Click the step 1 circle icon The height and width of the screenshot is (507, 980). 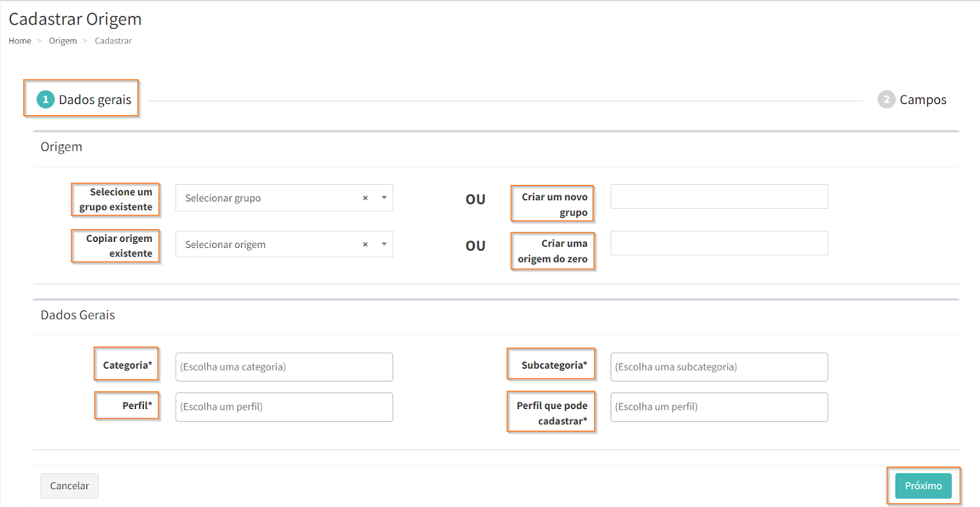[x=45, y=99]
